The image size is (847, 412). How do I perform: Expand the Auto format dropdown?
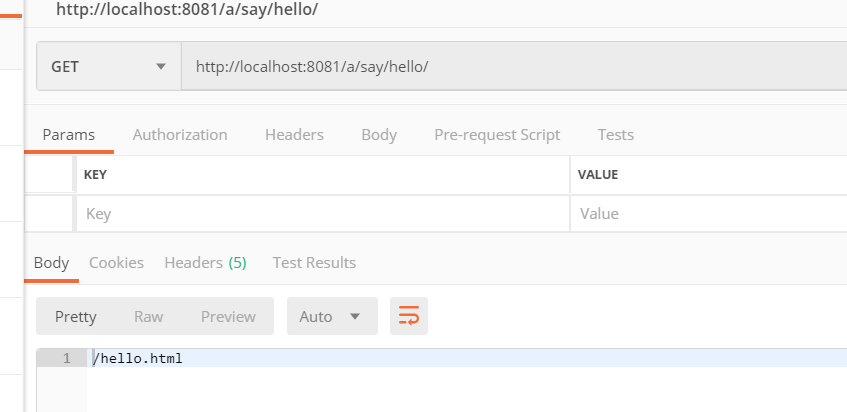click(x=331, y=316)
